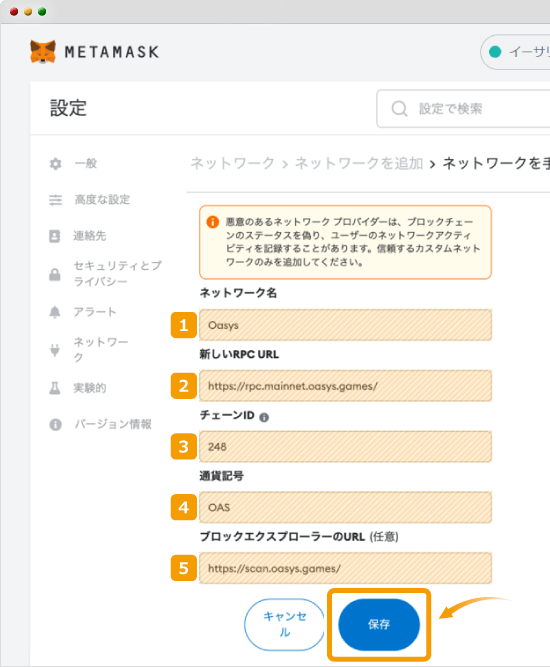The height and width of the screenshot is (667, 550).
Task: Click the ネットワーク名 field label
Action: click(238, 293)
